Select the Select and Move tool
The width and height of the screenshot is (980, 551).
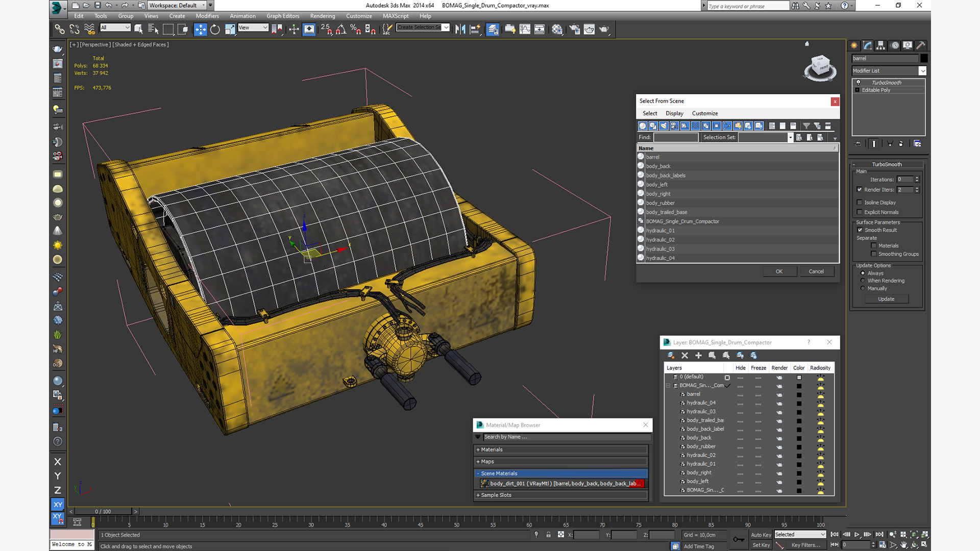click(x=201, y=29)
